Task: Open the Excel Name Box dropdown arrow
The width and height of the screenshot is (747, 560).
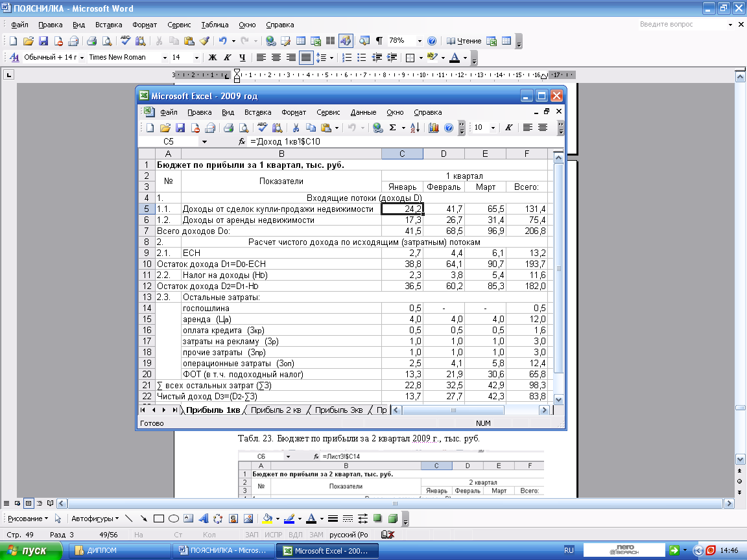Action: pyautogui.click(x=204, y=141)
